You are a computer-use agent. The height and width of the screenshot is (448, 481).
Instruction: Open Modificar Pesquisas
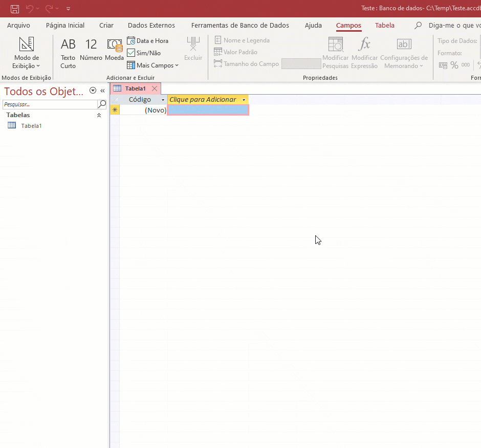point(335,51)
